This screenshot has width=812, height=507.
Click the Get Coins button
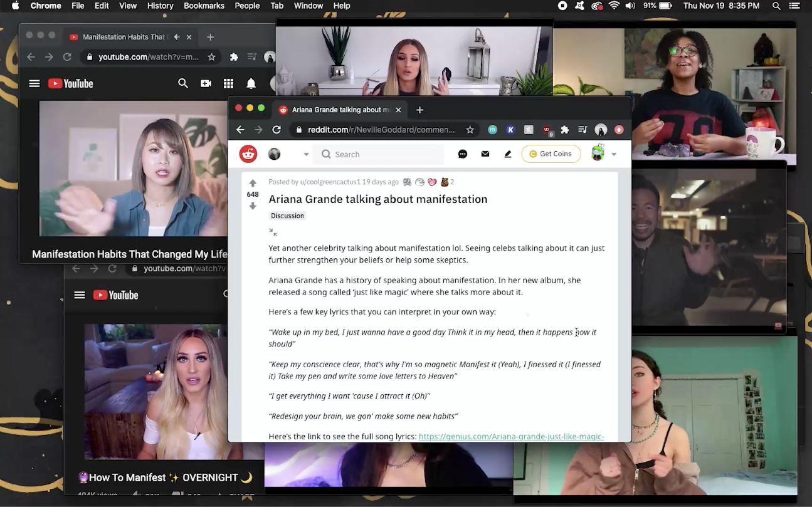[x=551, y=154]
